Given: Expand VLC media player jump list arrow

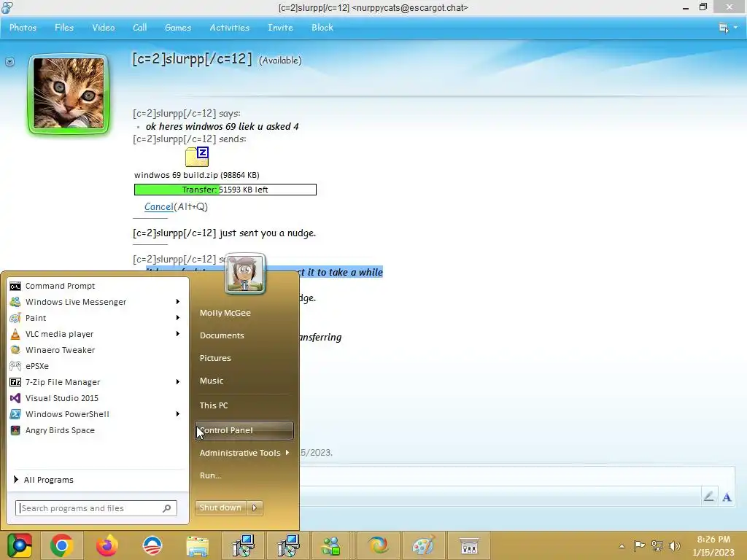Looking at the screenshot, I should 178,334.
